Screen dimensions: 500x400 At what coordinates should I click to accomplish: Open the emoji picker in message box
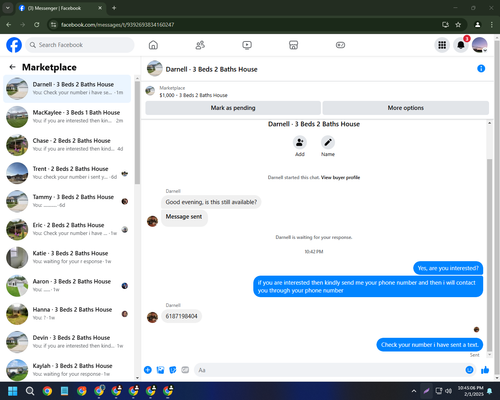(469, 370)
